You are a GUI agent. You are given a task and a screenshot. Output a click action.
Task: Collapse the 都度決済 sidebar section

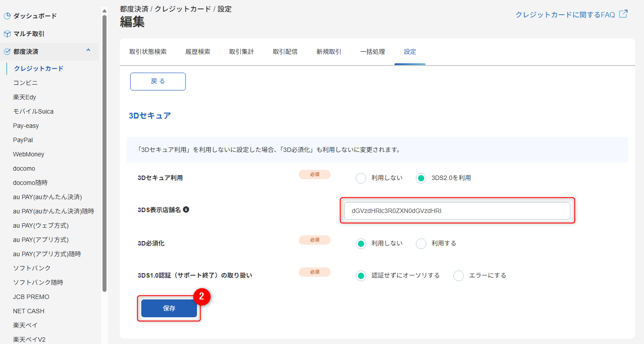pos(88,51)
